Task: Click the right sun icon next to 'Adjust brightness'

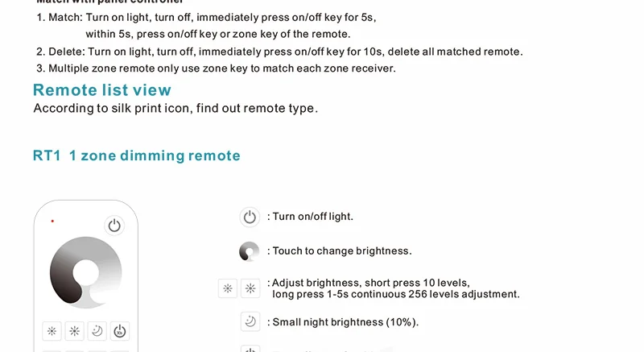Action: [x=250, y=288]
